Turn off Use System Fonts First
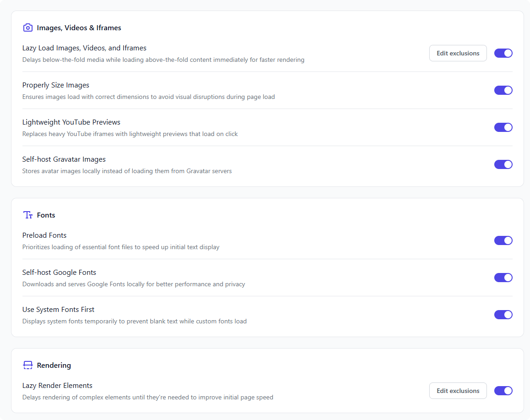This screenshot has height=420, width=530. point(503,315)
